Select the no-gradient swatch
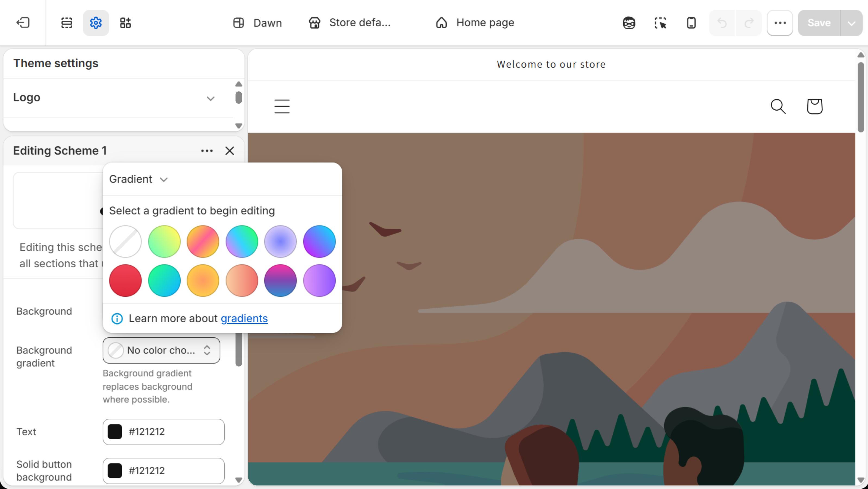Screen dimensions: 868x489 click(x=125, y=241)
